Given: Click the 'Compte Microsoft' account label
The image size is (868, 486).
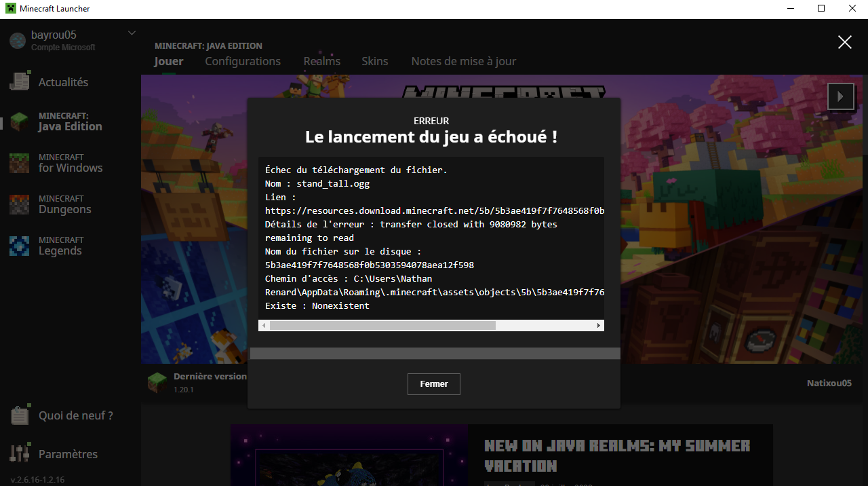Looking at the screenshot, I should pyautogui.click(x=63, y=48).
